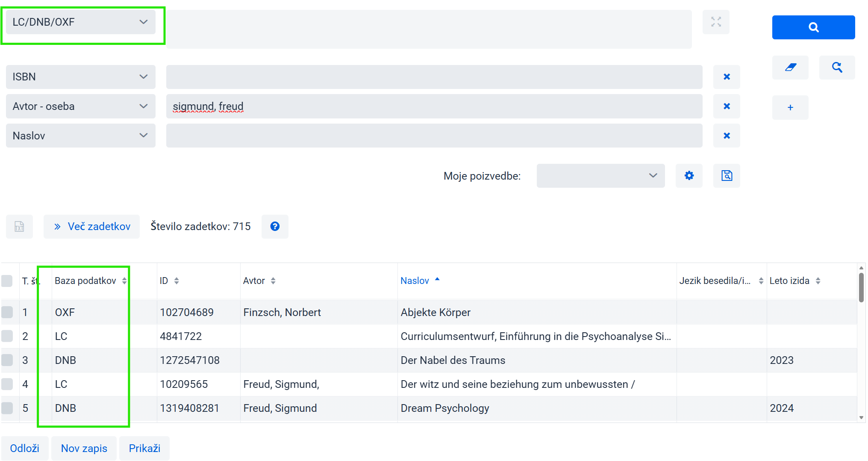
Task: Click the expand fullscreen arrows icon
Action: (716, 22)
